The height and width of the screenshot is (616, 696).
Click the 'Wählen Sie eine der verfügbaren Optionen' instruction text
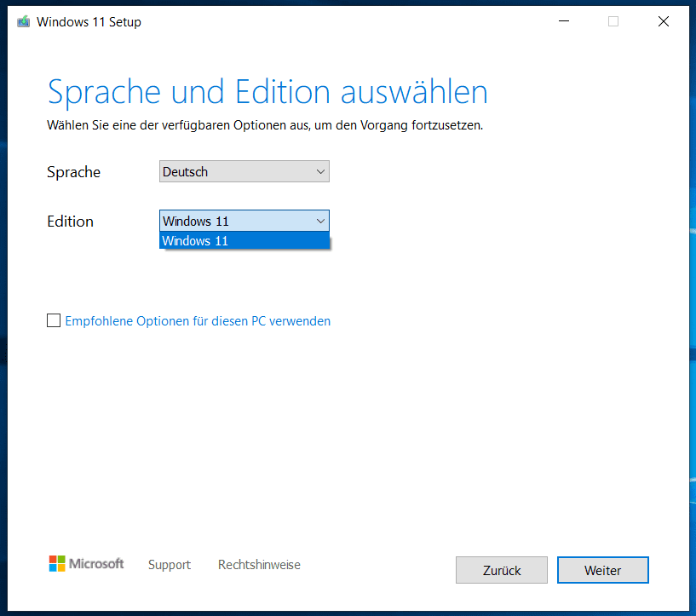(265, 125)
